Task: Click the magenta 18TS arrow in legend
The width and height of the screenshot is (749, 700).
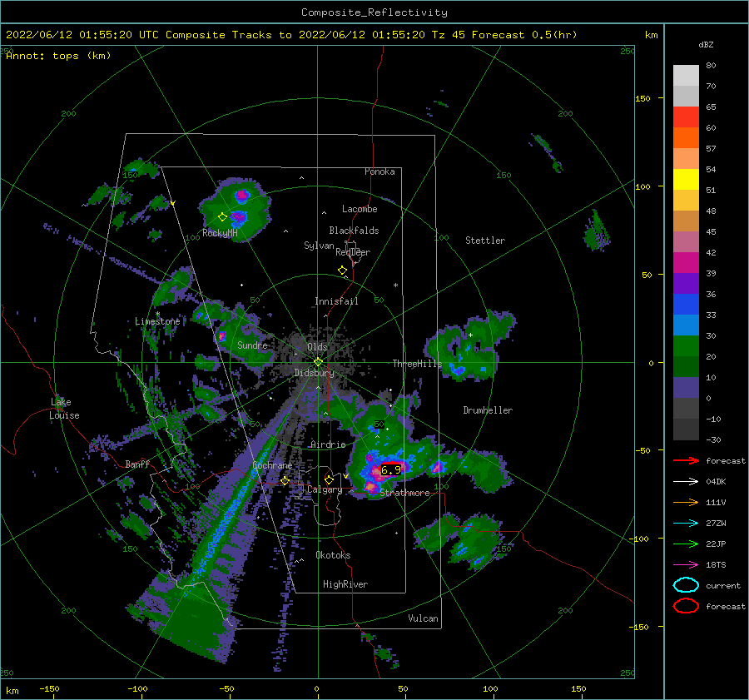Action: pyautogui.click(x=686, y=564)
